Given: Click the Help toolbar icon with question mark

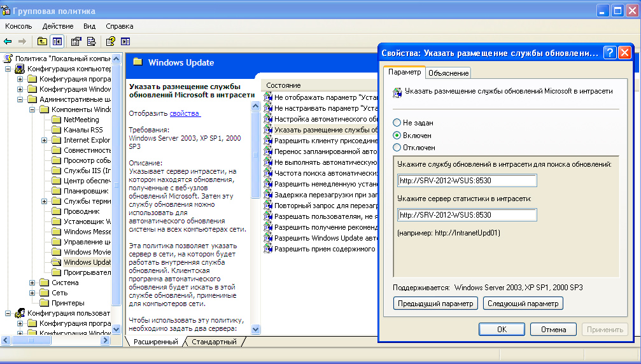Looking at the screenshot, I should 110,41.
